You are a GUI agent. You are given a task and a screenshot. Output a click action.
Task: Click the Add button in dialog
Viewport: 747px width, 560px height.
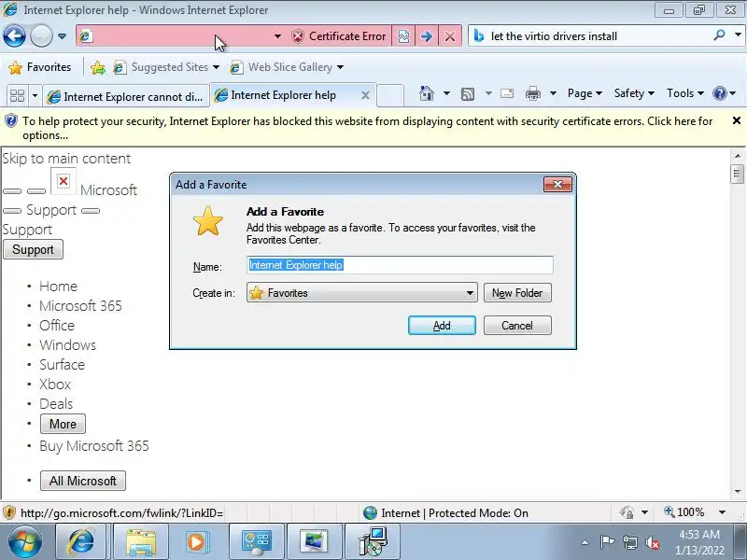coord(442,326)
